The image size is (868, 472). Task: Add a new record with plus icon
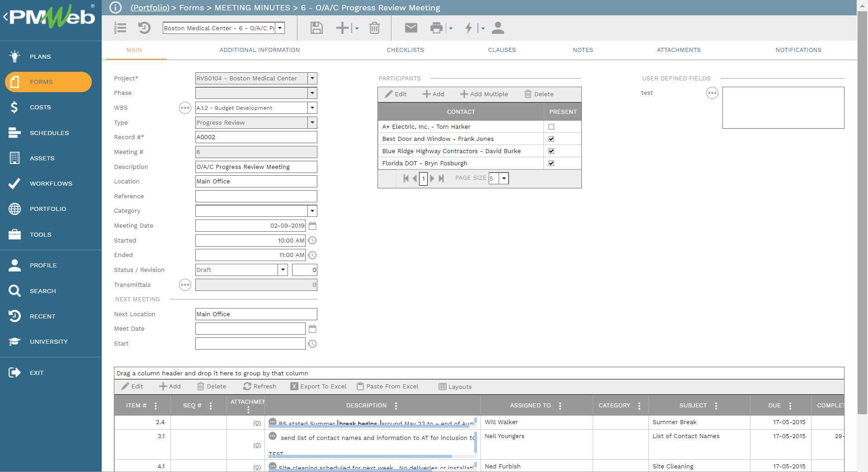[x=342, y=28]
